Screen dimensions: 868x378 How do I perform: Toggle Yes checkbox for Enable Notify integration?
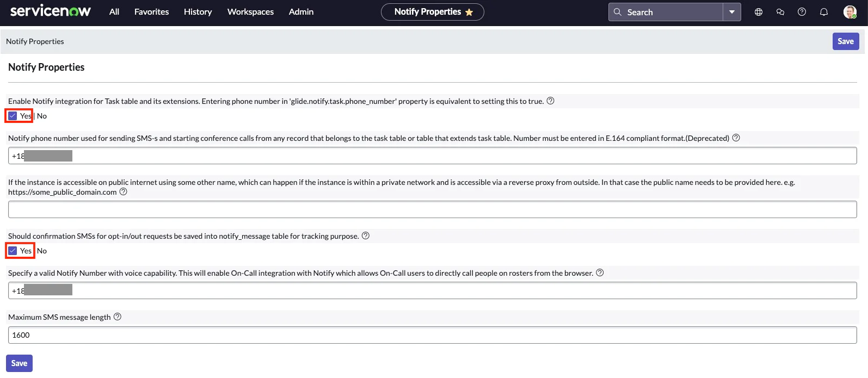[x=13, y=116]
